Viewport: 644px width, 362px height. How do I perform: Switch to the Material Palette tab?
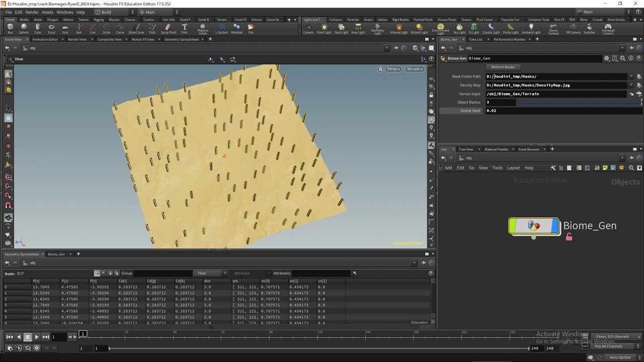[x=497, y=149]
